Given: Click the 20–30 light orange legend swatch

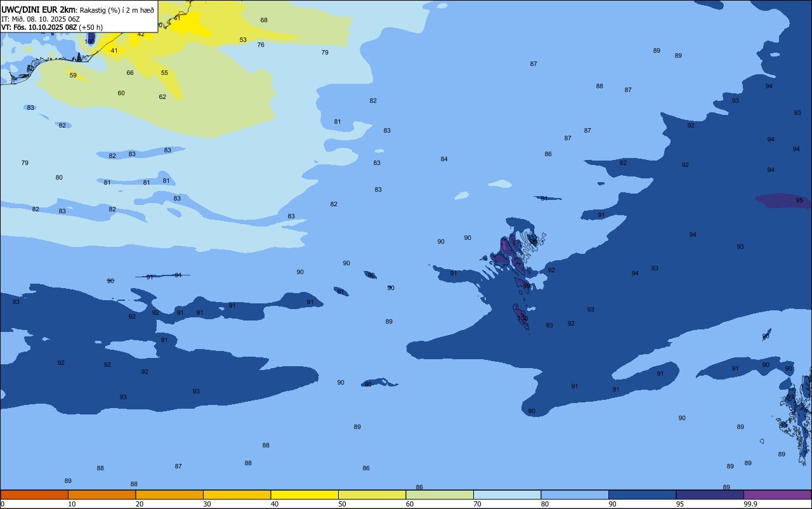Looking at the screenshot, I should [169, 494].
